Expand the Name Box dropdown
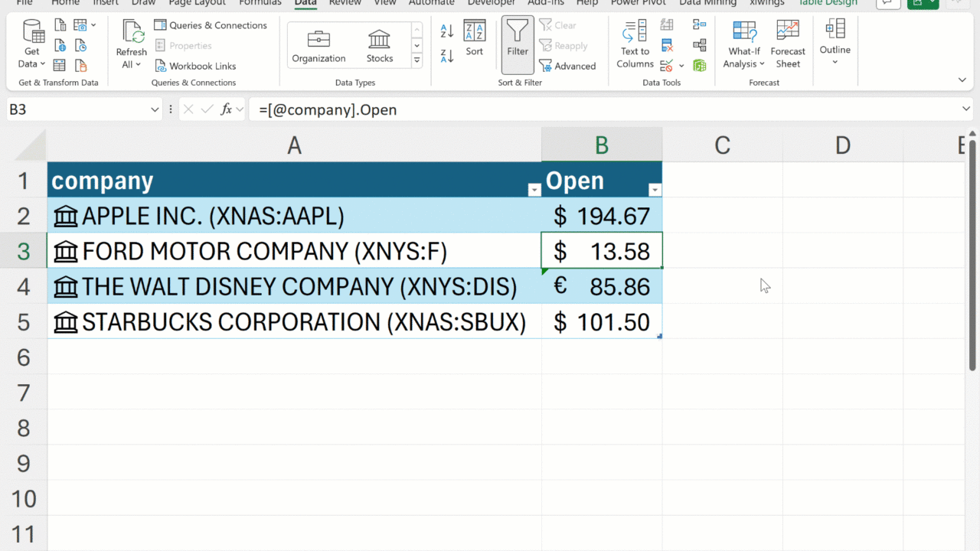This screenshot has height=551, width=980. pyautogui.click(x=155, y=109)
